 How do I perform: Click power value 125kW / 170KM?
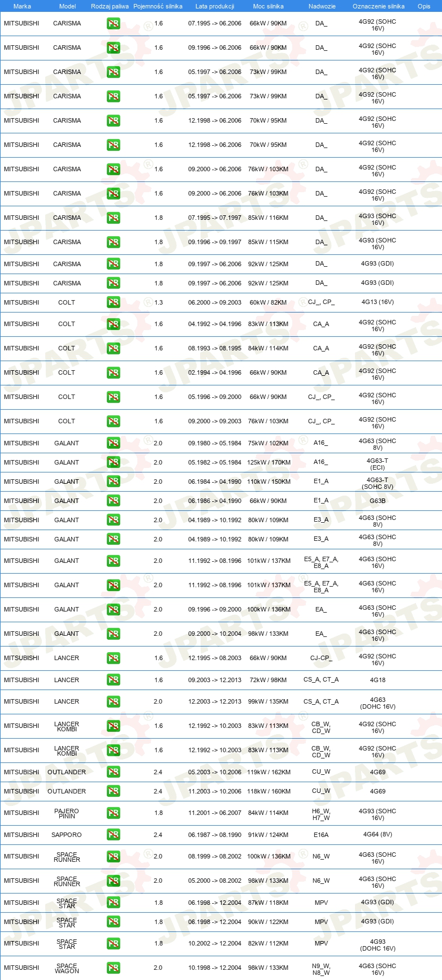(268, 462)
